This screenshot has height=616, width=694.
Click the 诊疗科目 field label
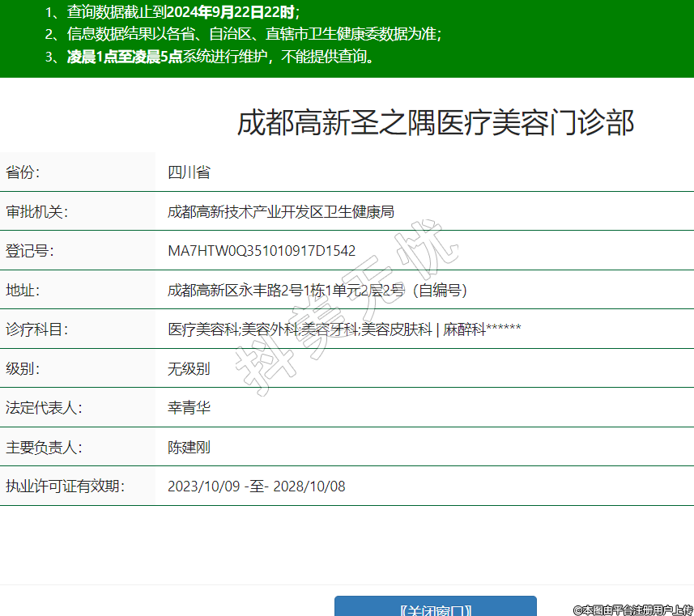(x=36, y=329)
